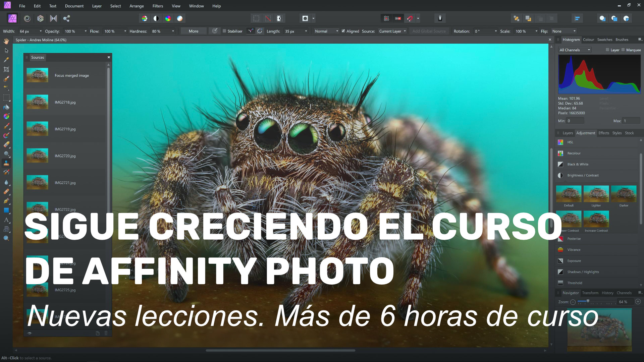
Task: Open the All Channels histogram dropdown
Action: point(575,50)
